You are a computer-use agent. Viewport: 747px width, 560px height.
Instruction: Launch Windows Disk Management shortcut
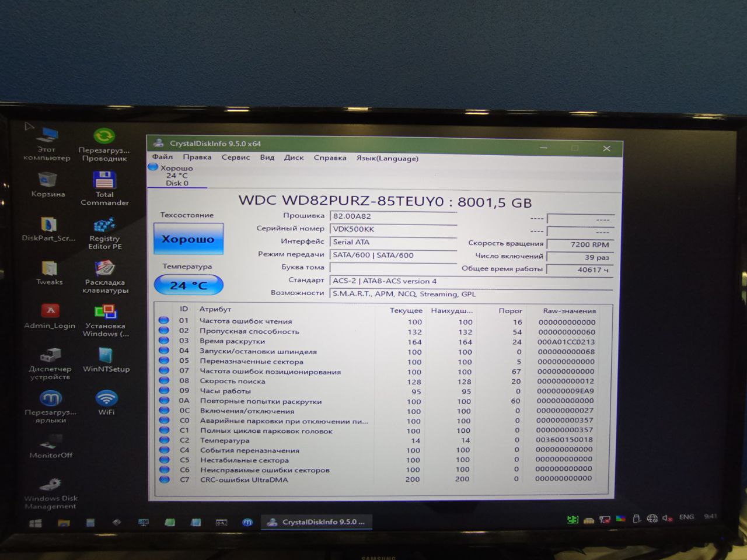coord(50,485)
